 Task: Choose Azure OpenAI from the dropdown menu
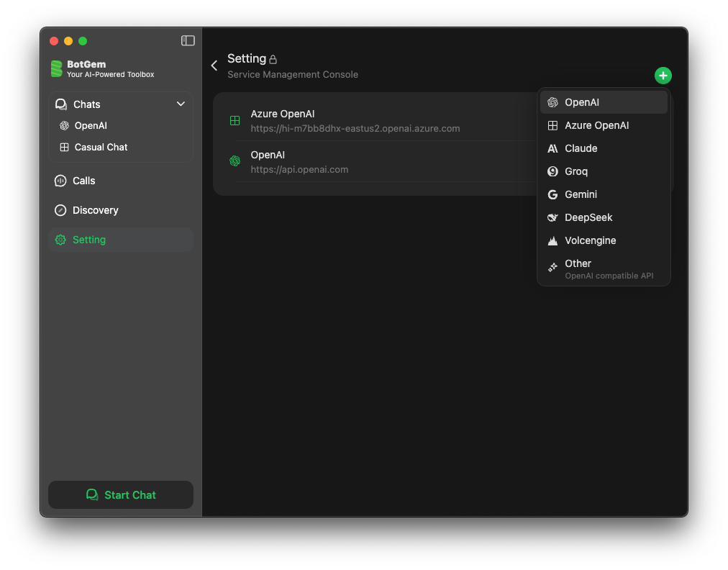(x=604, y=125)
